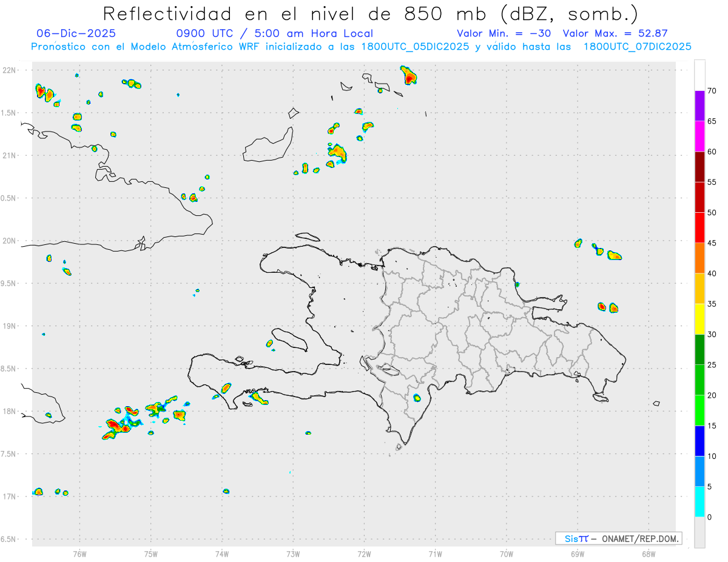The height and width of the screenshot is (562, 728).
Task: Select the 'Valor Min. = -30' text
Action: [x=504, y=33]
